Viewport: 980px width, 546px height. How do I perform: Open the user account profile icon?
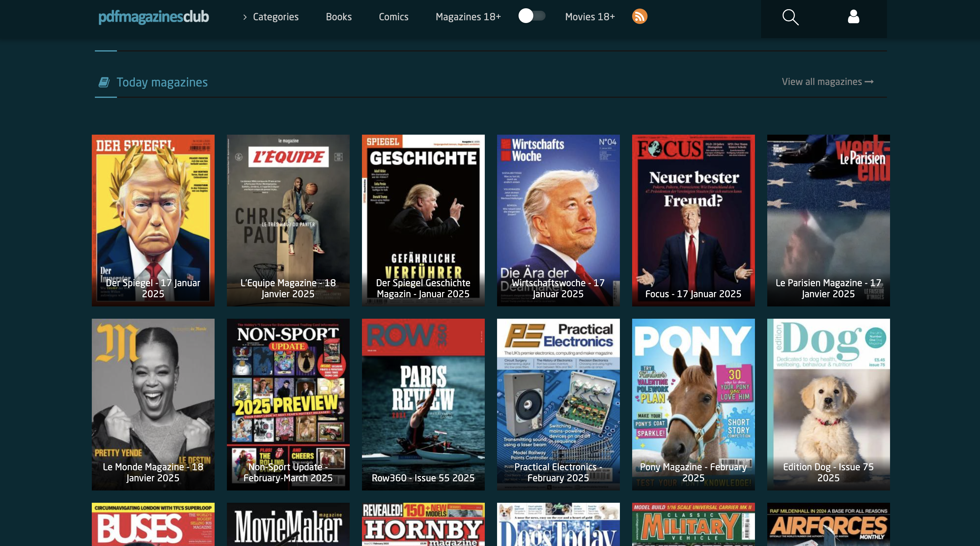tap(853, 17)
